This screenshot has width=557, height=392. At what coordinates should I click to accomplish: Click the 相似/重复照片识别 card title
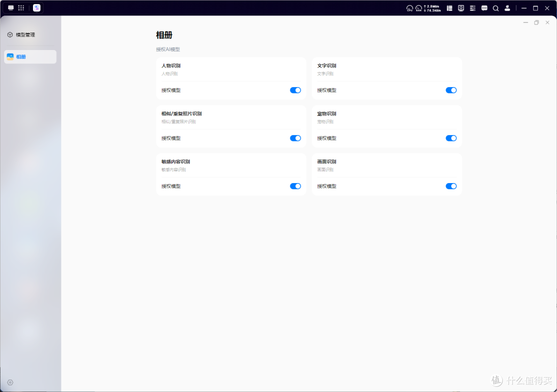click(182, 113)
